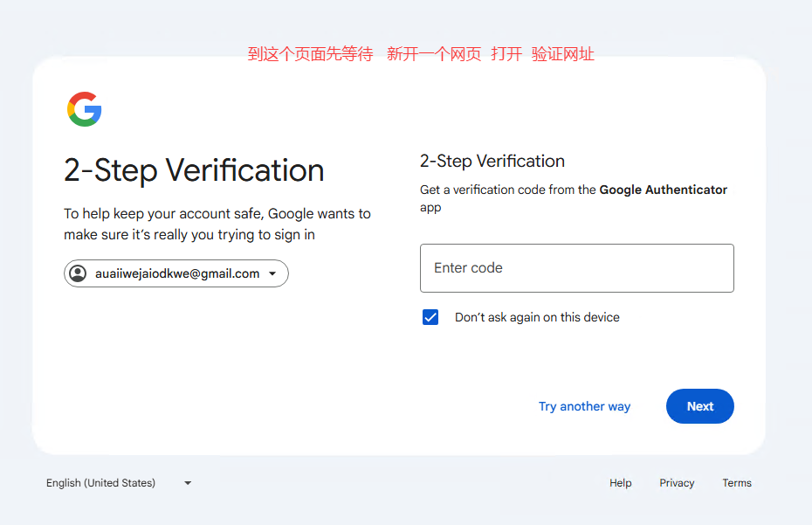
Task: Click the bold Google Authenticator text
Action: click(x=663, y=190)
